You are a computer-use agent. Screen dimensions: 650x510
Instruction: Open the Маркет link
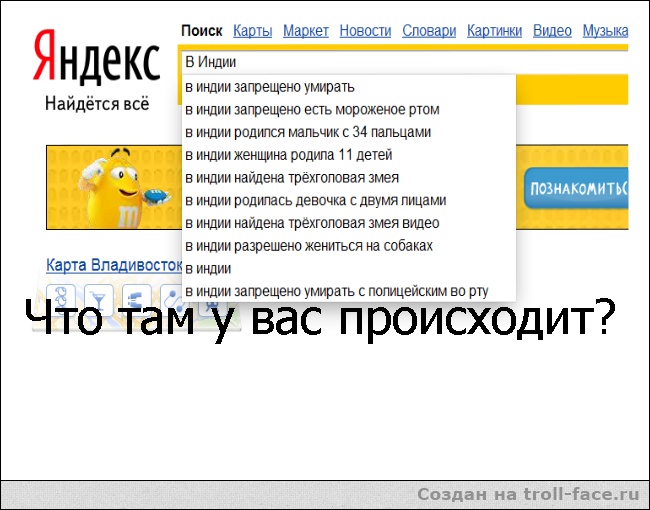(306, 31)
